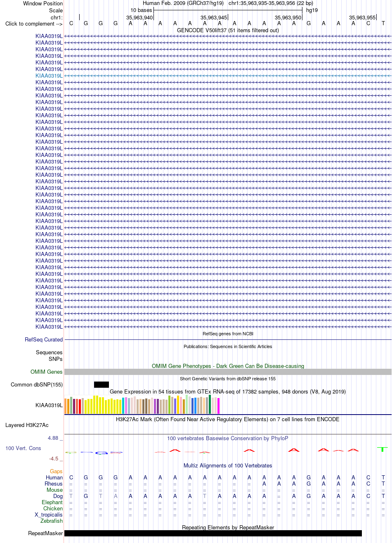
Task: Click the '10 bases' scale label
Action: 141,10
